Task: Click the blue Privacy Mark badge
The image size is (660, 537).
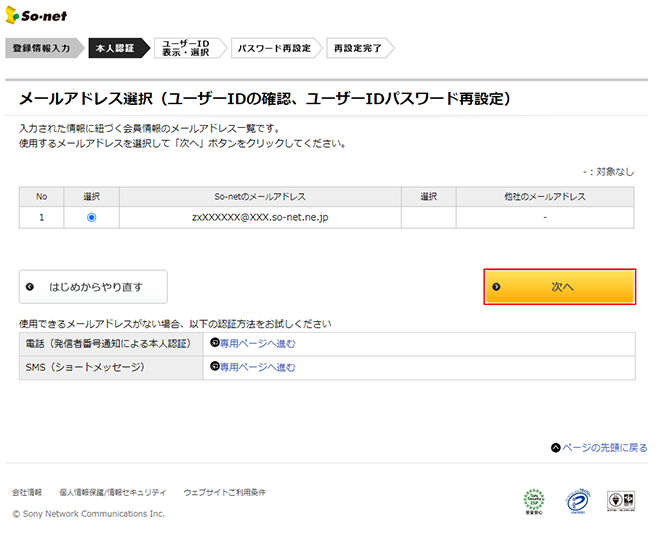Action: 577,499
